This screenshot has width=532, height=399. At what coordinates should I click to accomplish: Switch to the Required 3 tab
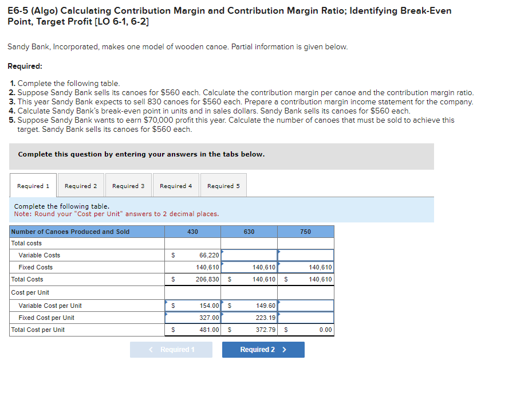point(128,185)
